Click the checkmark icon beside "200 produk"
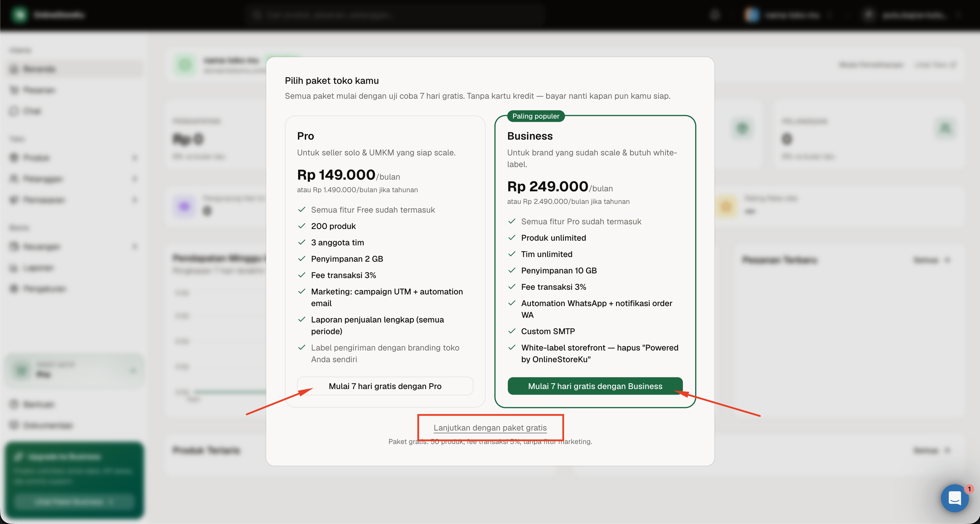Viewport: 980px width, 524px height. [302, 226]
